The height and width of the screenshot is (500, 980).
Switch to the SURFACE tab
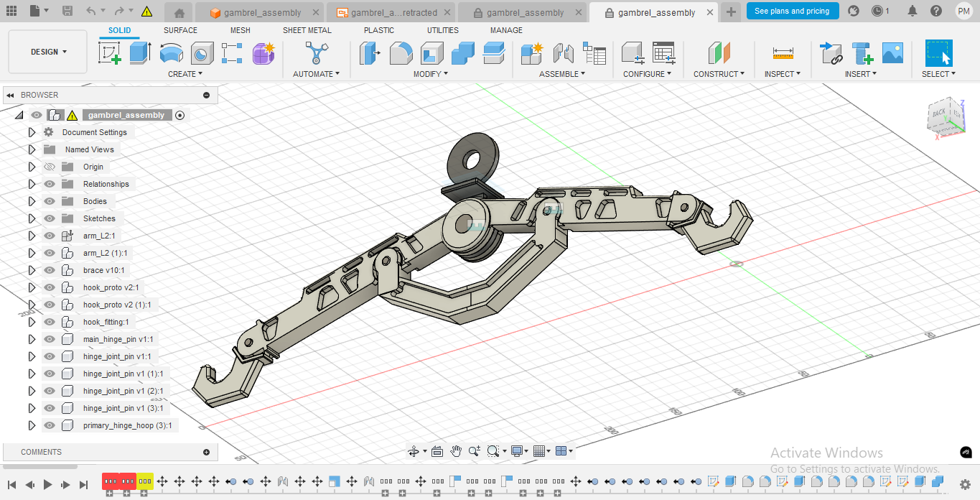[180, 30]
